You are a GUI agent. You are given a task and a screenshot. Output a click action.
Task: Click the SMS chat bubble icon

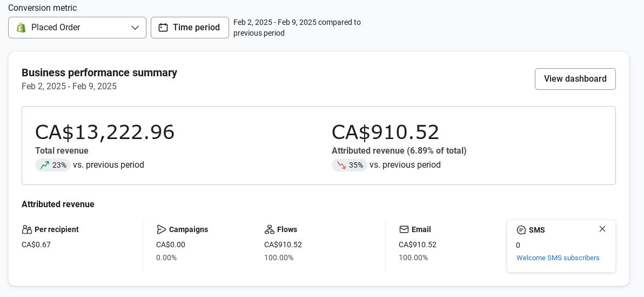point(521,230)
